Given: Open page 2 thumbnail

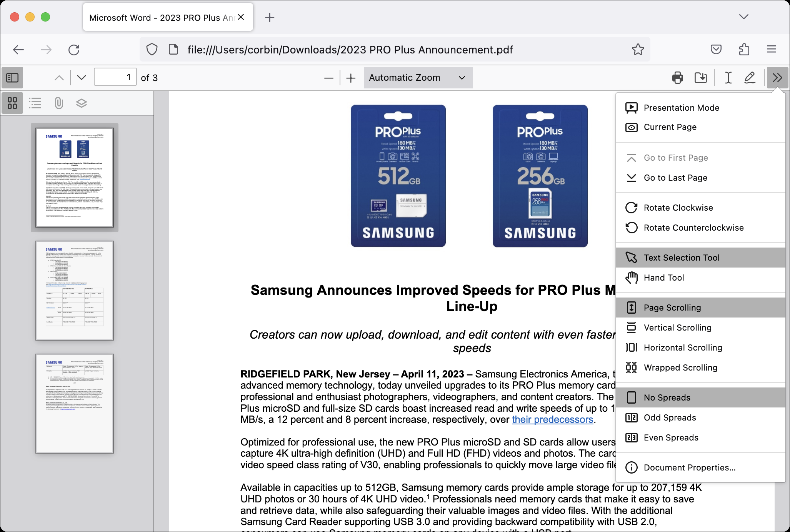Looking at the screenshot, I should (75, 291).
